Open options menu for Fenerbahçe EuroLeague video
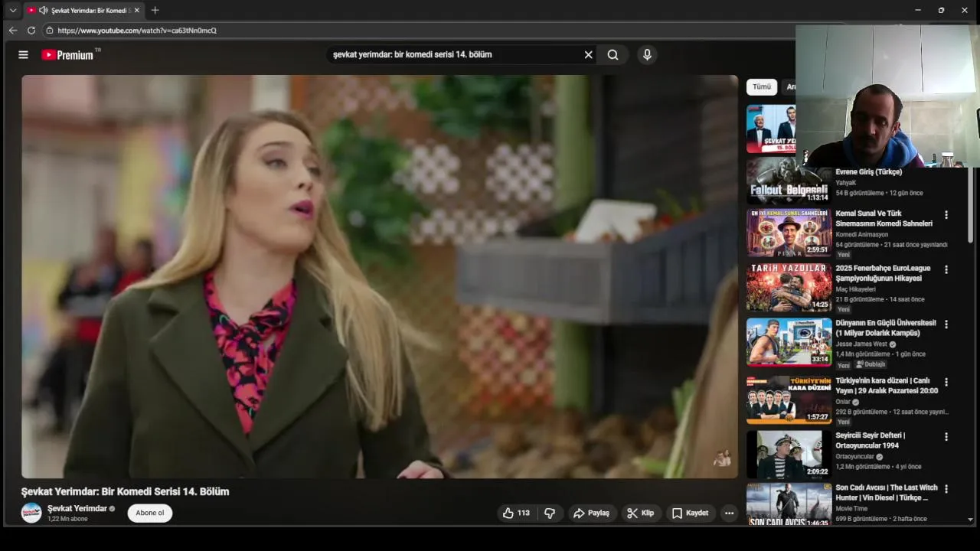Screen dimensions: 980x551 point(946,269)
